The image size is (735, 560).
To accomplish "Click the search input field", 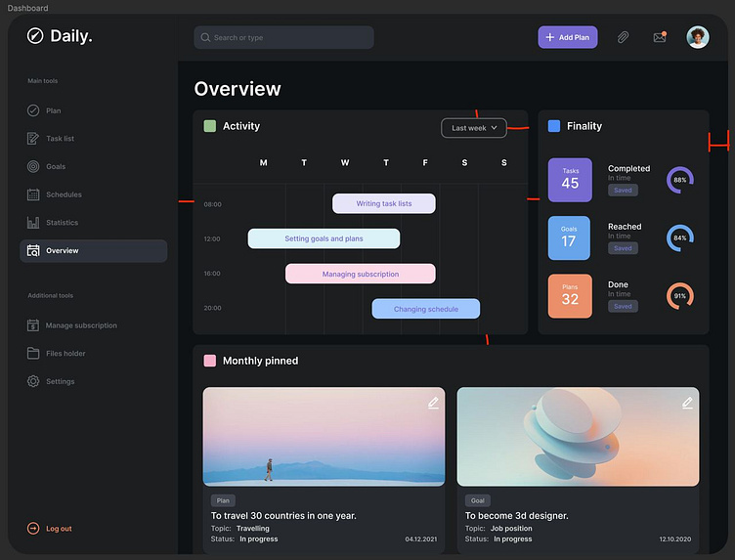I will point(283,37).
